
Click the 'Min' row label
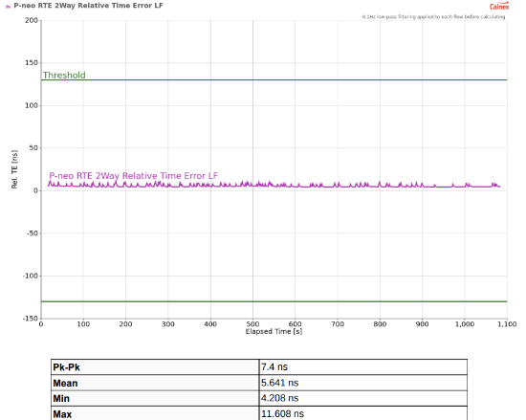[x=155, y=398]
